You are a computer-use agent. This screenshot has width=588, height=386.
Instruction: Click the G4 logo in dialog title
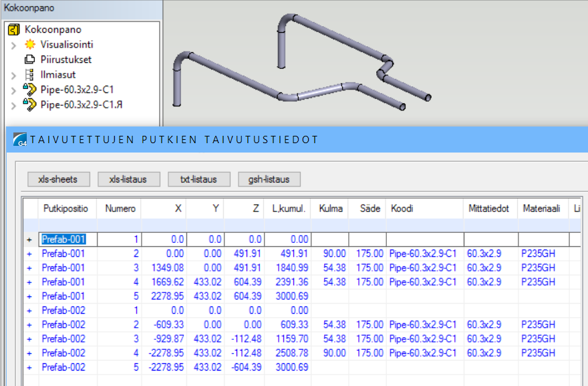point(21,139)
